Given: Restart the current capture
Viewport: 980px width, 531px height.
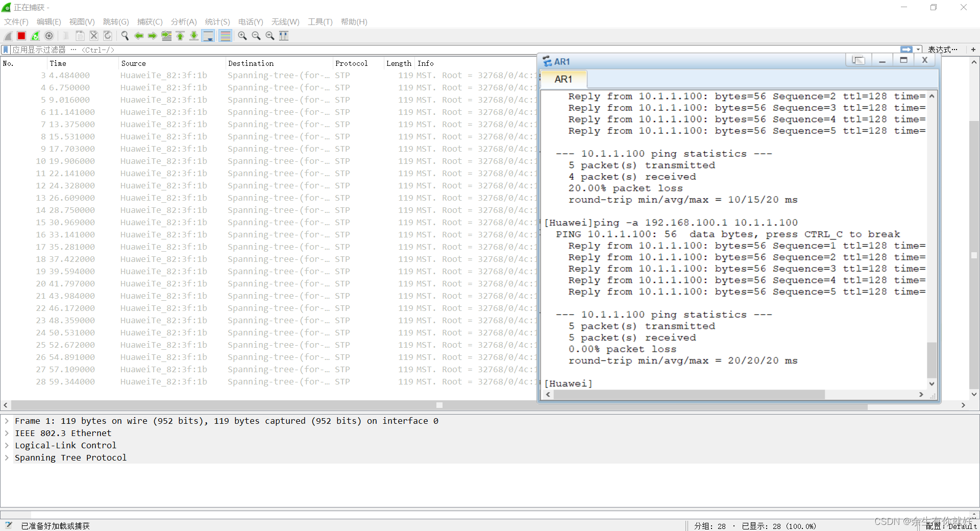Looking at the screenshot, I should coord(35,36).
